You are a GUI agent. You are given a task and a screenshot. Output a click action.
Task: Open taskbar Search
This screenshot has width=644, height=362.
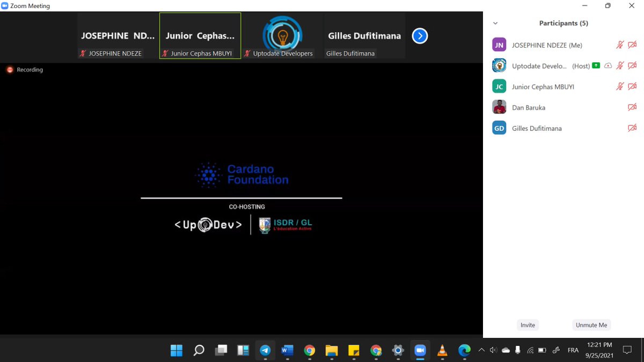click(199, 351)
